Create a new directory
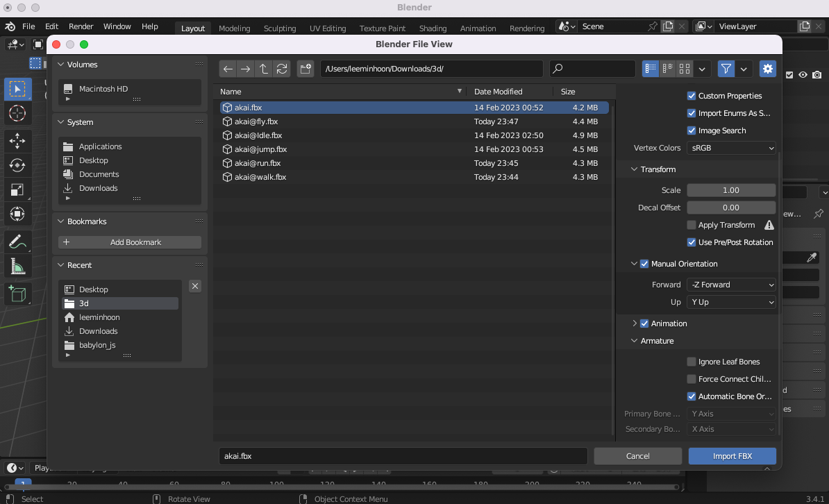This screenshot has height=504, width=829. tap(305, 69)
